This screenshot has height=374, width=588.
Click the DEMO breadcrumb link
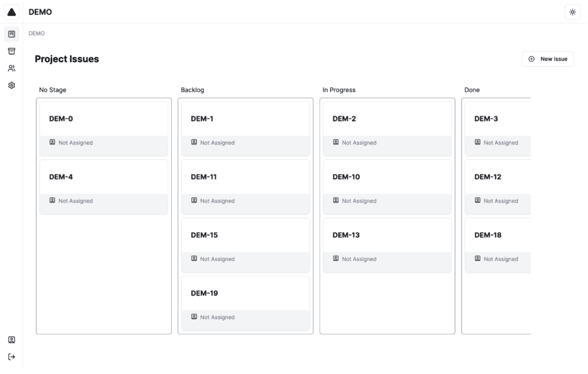point(37,33)
